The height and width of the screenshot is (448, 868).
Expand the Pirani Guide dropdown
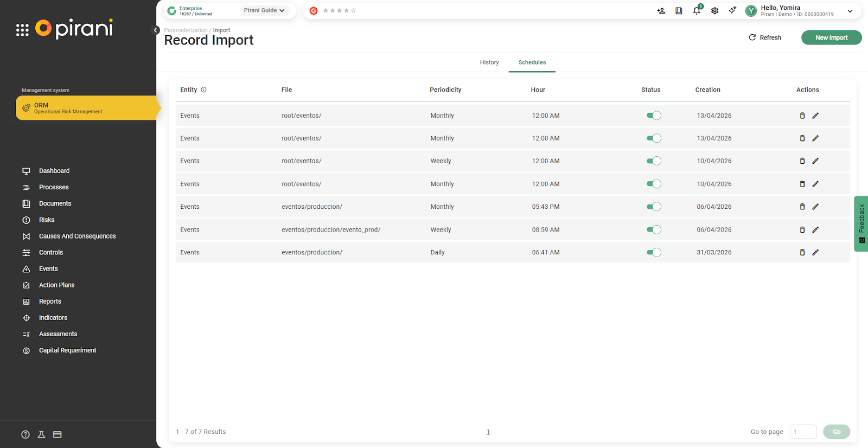[x=264, y=10]
